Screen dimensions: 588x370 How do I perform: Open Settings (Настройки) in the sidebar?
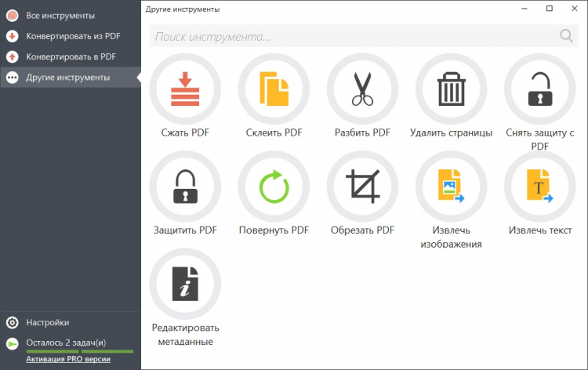[47, 322]
